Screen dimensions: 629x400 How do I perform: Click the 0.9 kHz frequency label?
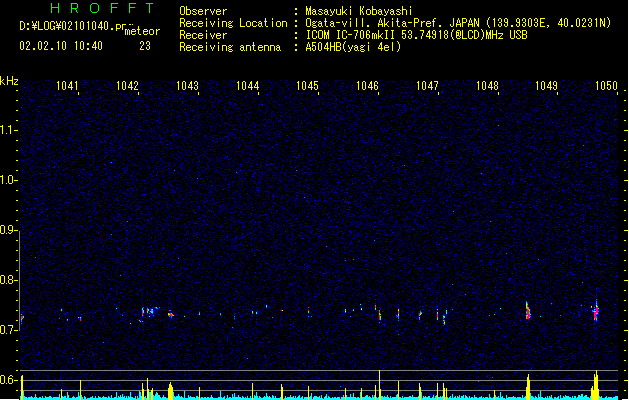click(8, 230)
